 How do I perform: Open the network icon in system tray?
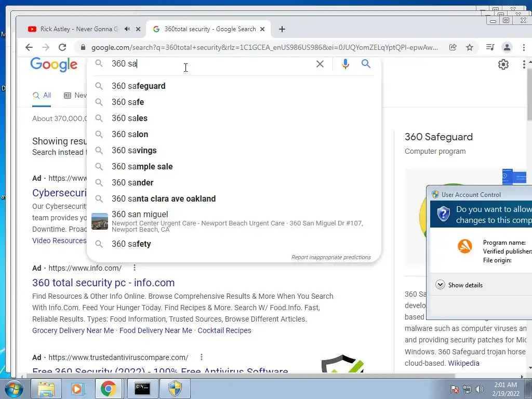pos(467,389)
